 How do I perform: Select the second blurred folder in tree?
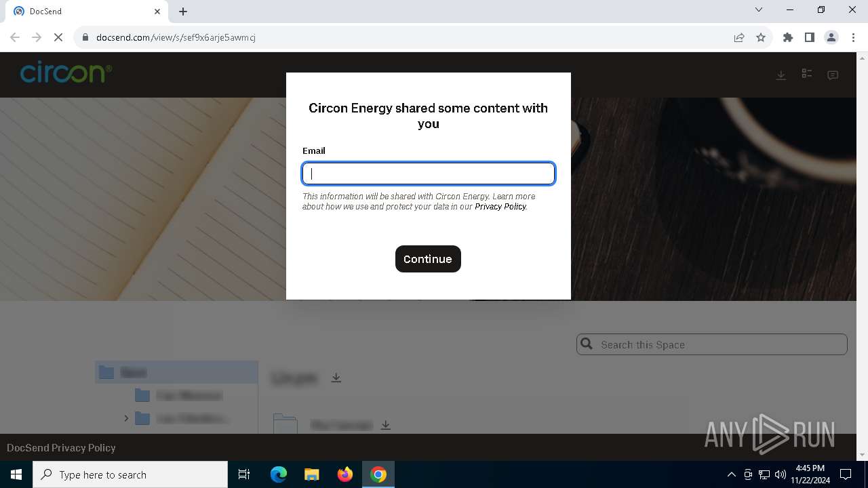coord(180,395)
